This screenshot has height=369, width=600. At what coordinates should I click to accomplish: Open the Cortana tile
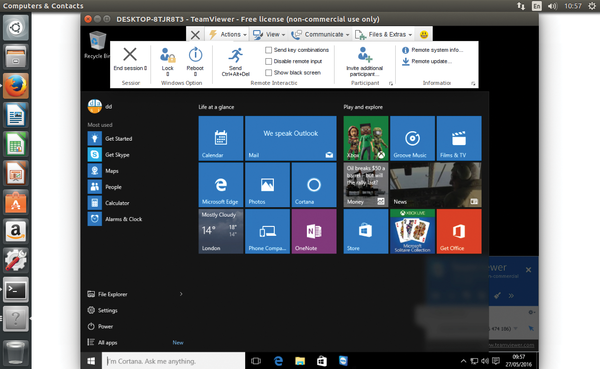click(314, 184)
